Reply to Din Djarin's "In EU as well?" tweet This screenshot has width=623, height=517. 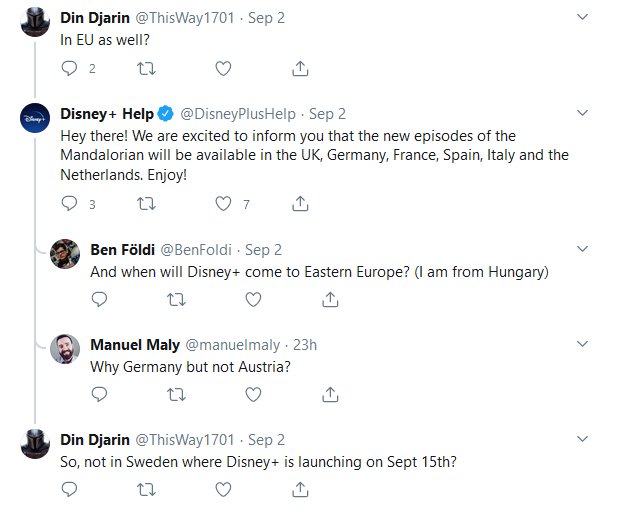(x=69, y=68)
